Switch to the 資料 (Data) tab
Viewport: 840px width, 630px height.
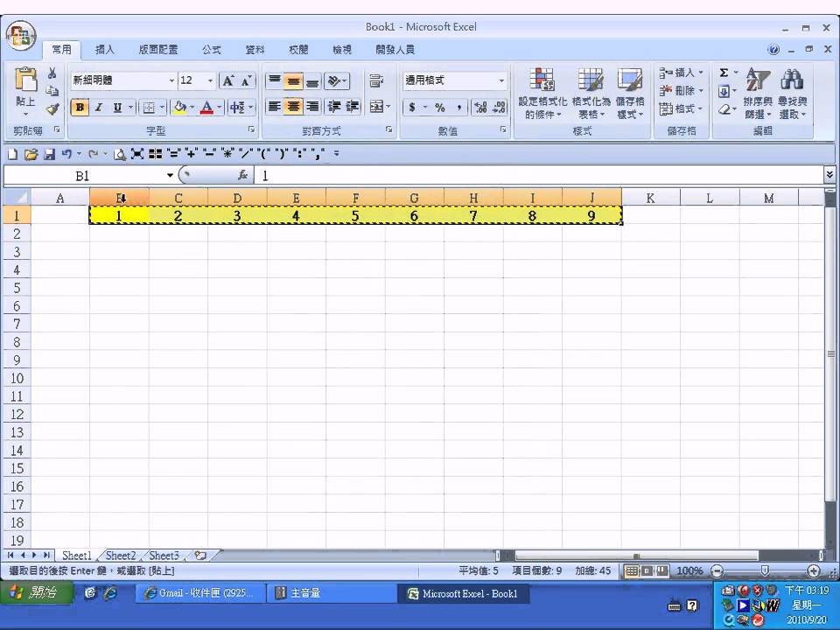(255, 50)
